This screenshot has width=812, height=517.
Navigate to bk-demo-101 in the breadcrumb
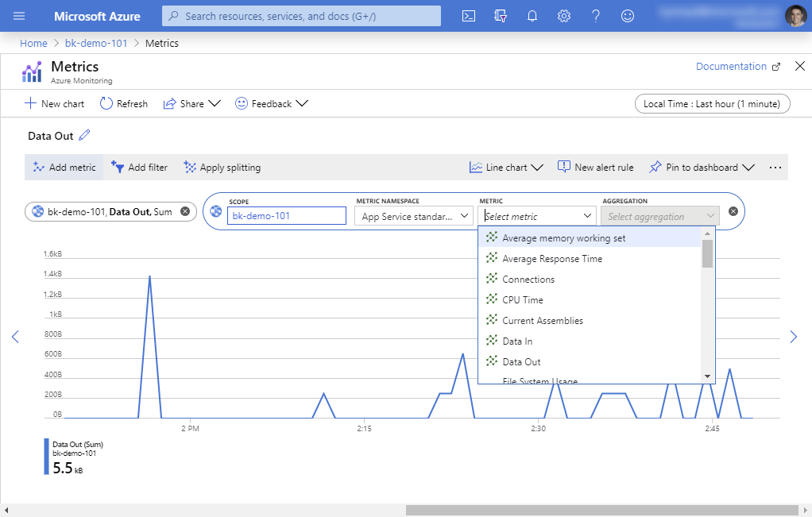96,43
